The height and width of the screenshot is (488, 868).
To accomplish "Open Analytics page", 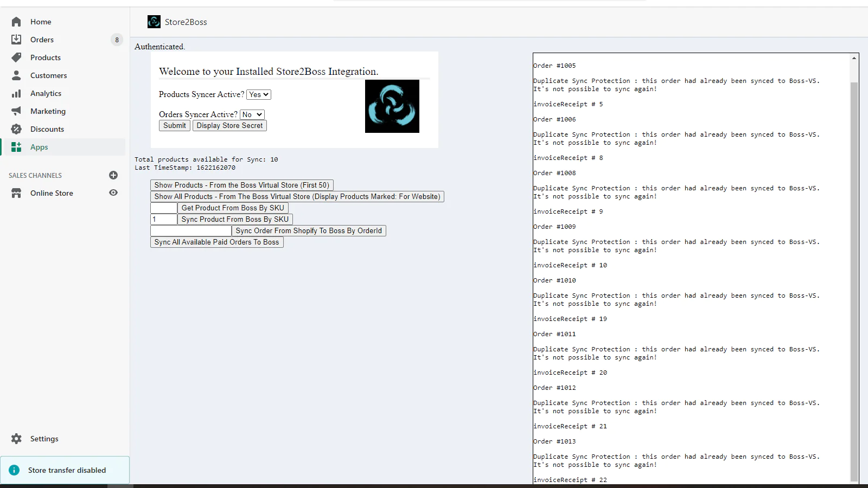I will pos(46,93).
